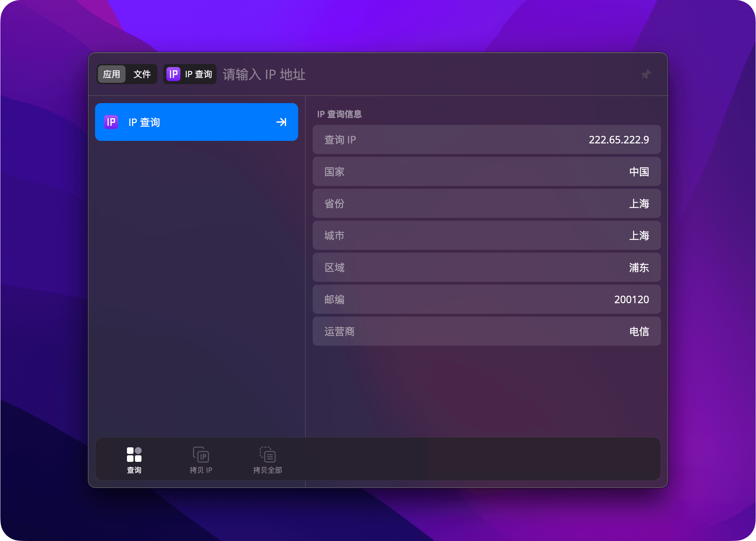Click the 邮编 row showing 200120

486,300
